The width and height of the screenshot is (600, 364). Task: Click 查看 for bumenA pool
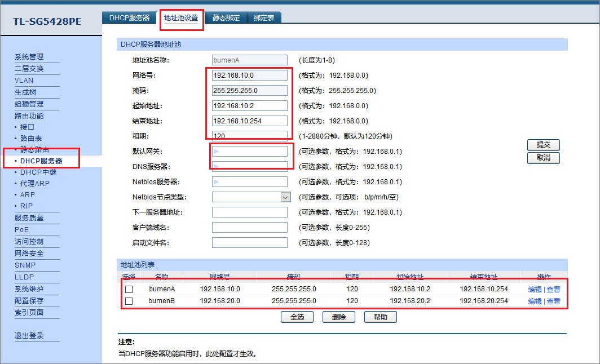(x=553, y=290)
